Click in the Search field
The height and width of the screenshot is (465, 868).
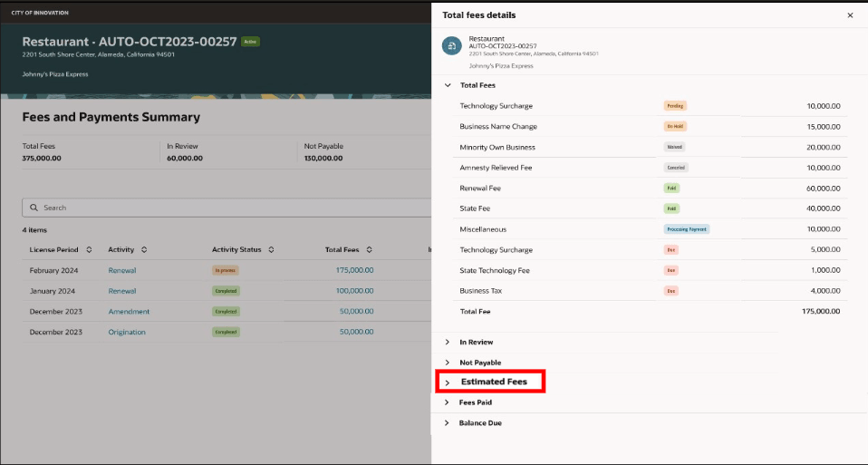point(227,208)
